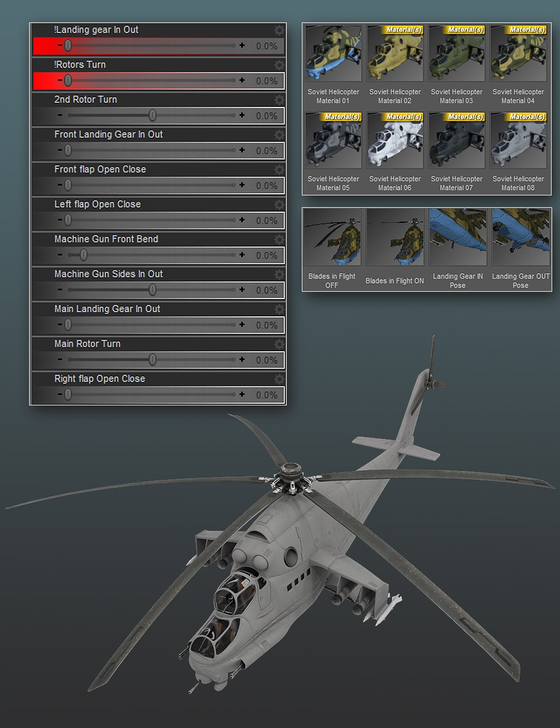Image resolution: width=560 pixels, height=728 pixels.
Task: Apply Soviet Helicopter Material 02 preset
Action: click(395, 64)
